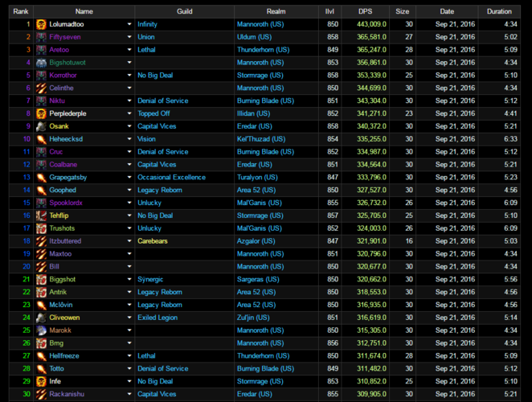
Task: Sort by the Guild column header
Action: click(x=185, y=11)
